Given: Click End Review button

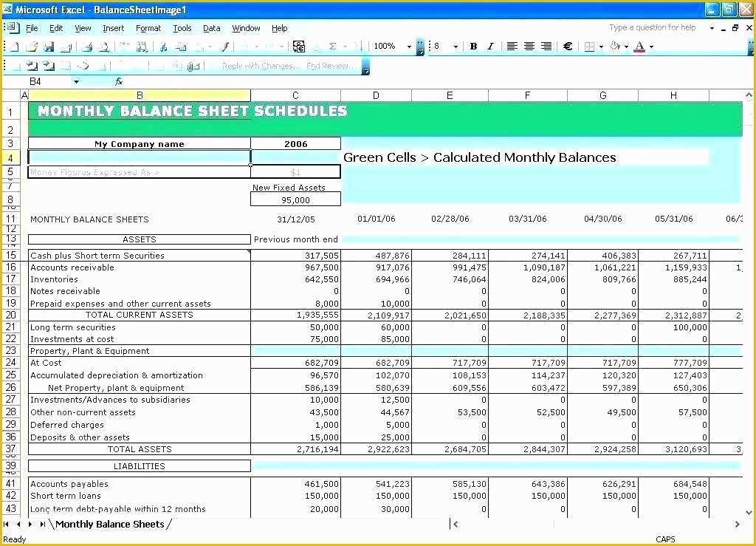Looking at the screenshot, I should pyautogui.click(x=329, y=66).
